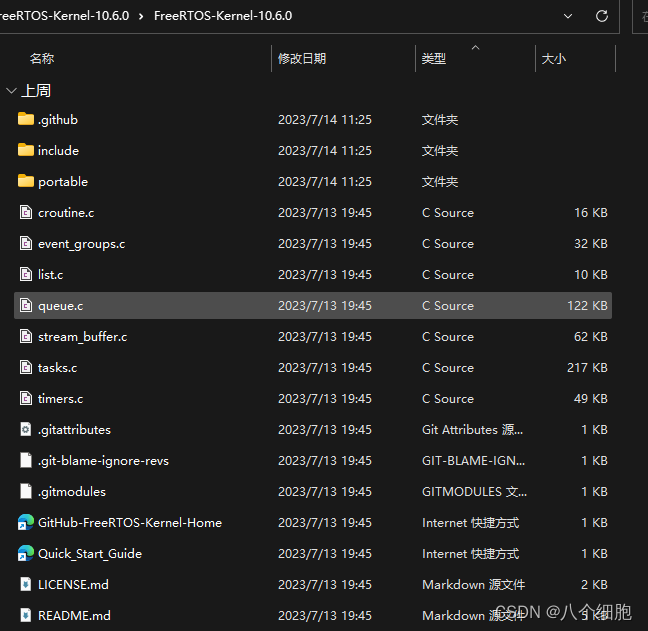The width and height of the screenshot is (648, 631).
Task: Select the tasks.c file name
Action: (x=57, y=367)
